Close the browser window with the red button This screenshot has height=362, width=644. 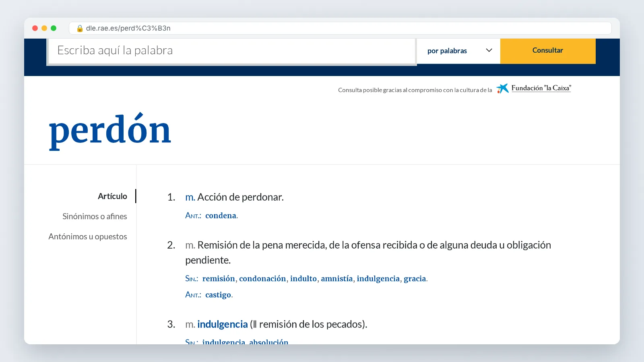[x=35, y=28]
